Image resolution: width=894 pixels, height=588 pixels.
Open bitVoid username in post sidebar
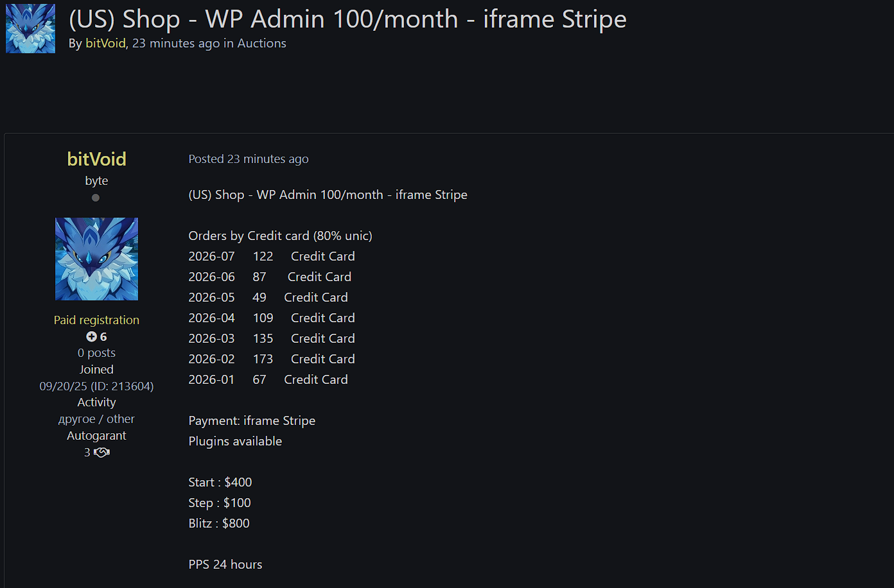96,159
